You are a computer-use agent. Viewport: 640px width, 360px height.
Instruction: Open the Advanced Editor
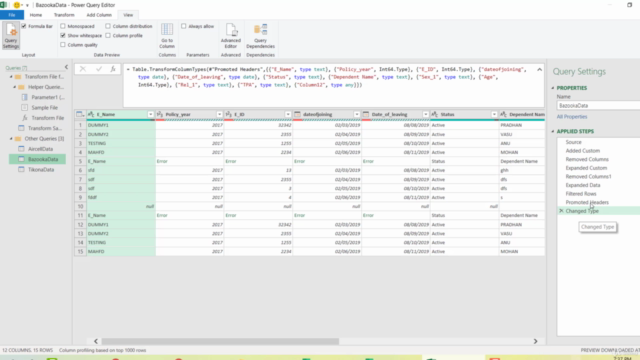point(231,36)
